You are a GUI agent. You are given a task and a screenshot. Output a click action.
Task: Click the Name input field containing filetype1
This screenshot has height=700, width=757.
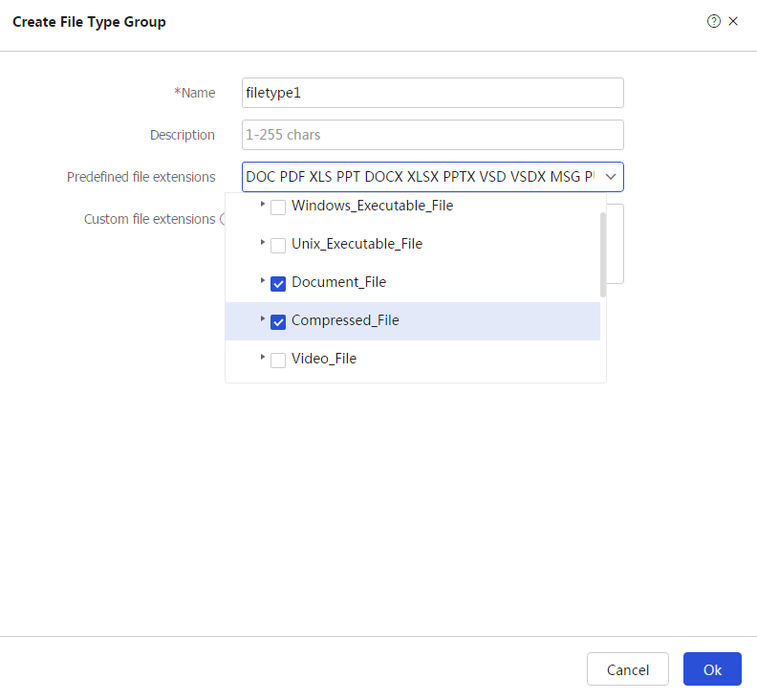pos(433,93)
